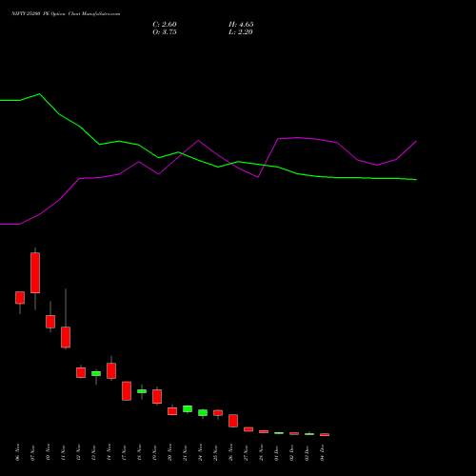476x476 pixels.
Task: Click the green candlestick above 13 Nov
Action: [96, 373]
